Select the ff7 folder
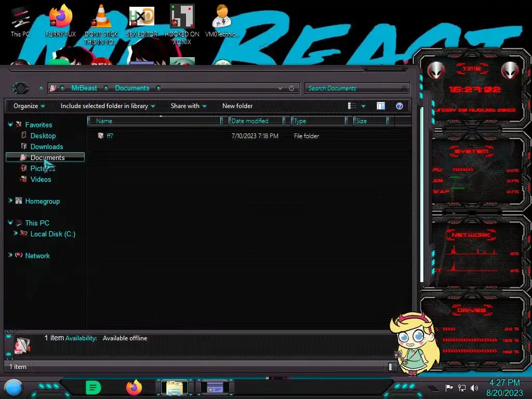532x399 pixels. [x=110, y=136]
